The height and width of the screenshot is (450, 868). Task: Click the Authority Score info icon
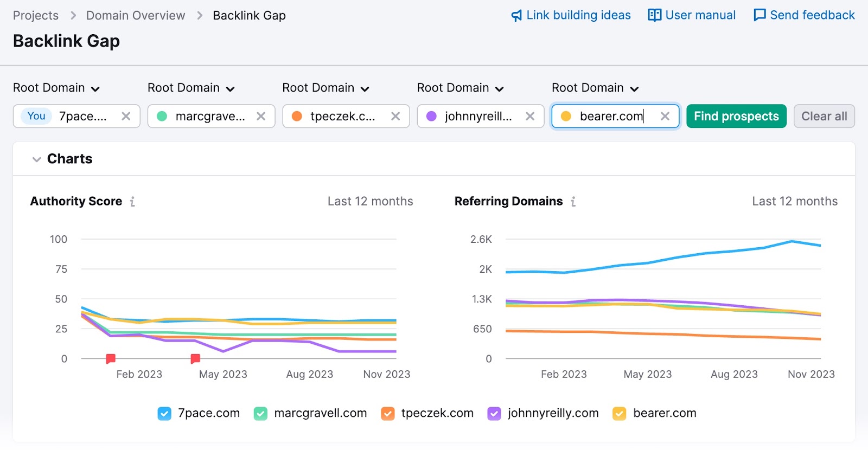(x=132, y=202)
